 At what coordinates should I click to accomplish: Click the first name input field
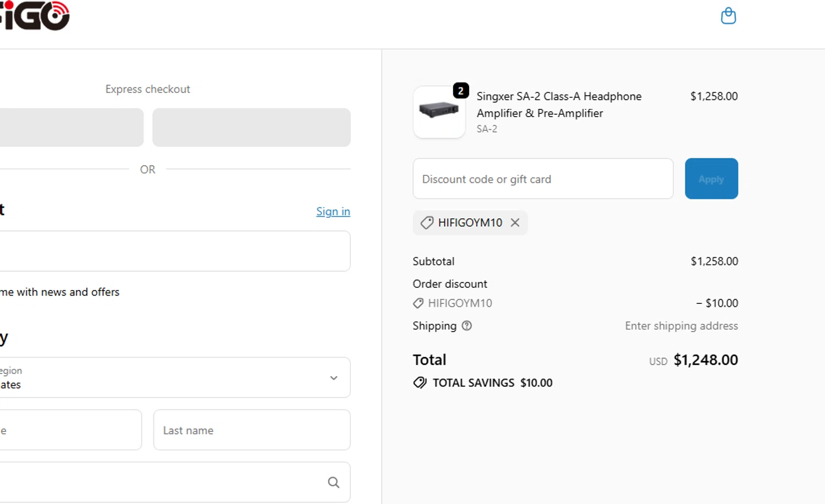coord(70,430)
